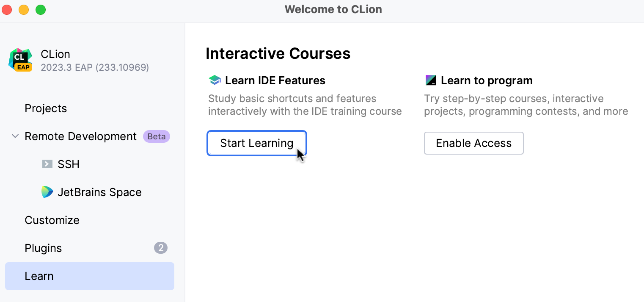Click the Learn to program course icon
The width and height of the screenshot is (644, 302).
tap(431, 80)
